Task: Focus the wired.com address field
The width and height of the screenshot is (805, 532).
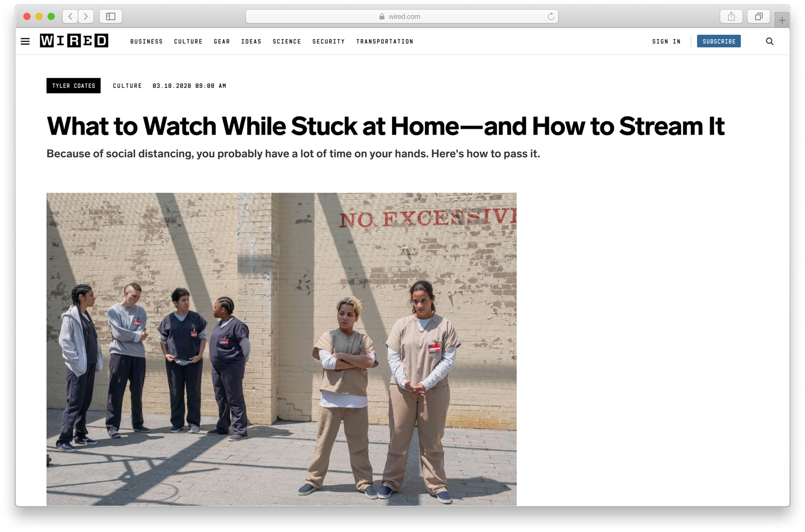Action: 402,16
